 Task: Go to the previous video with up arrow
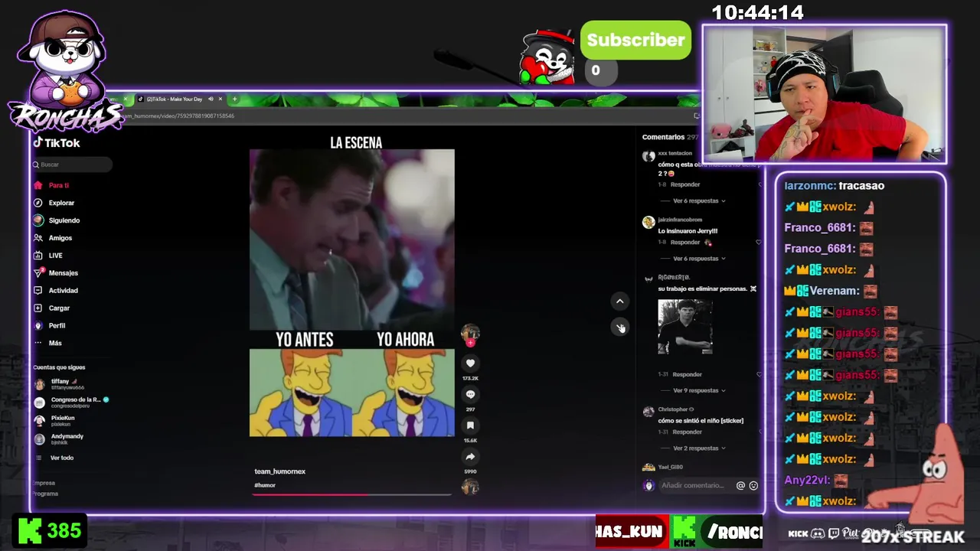pos(620,302)
